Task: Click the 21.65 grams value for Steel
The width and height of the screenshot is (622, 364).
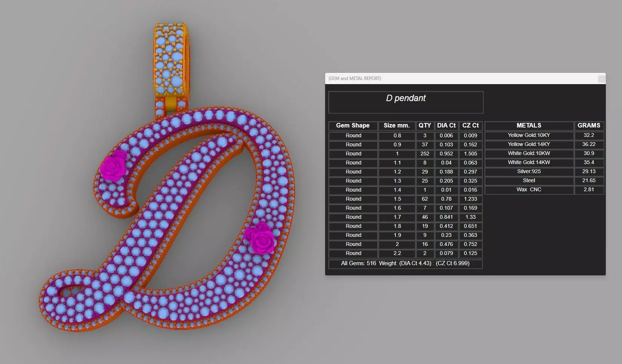Action: [x=589, y=181]
